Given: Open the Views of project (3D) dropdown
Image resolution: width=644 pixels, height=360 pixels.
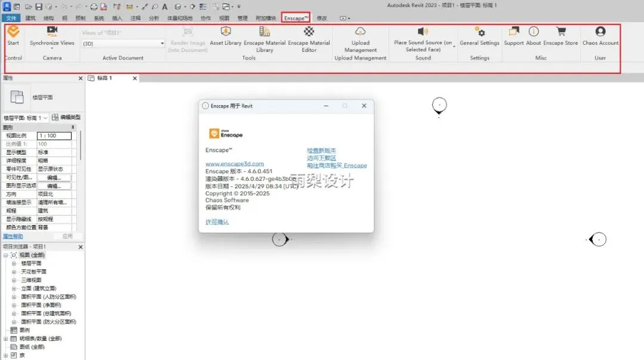Looking at the screenshot, I should (x=123, y=43).
